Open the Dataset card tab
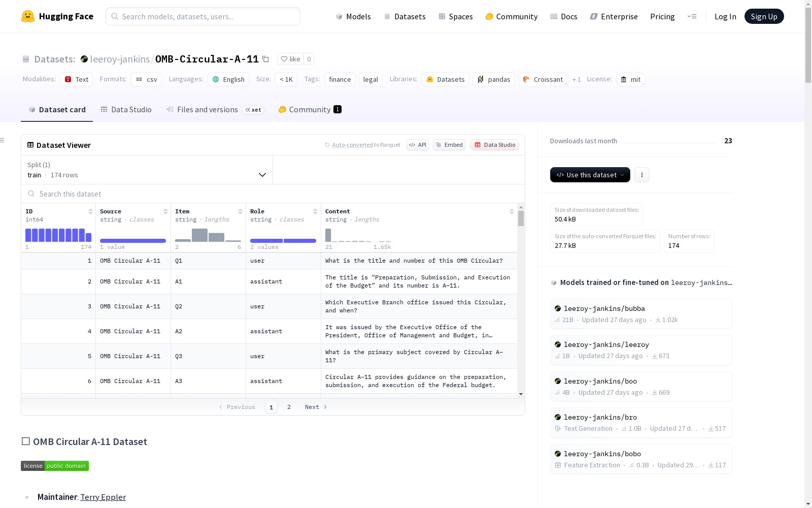The image size is (812, 508). [57, 110]
